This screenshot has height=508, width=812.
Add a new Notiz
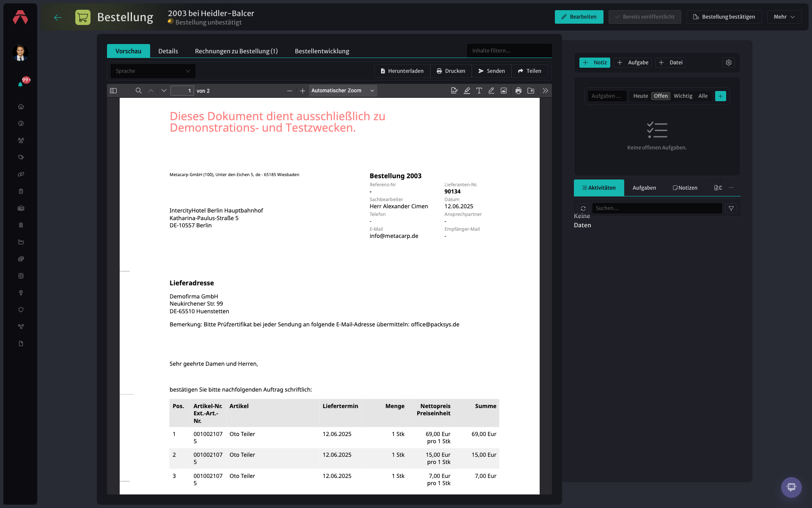coord(595,63)
